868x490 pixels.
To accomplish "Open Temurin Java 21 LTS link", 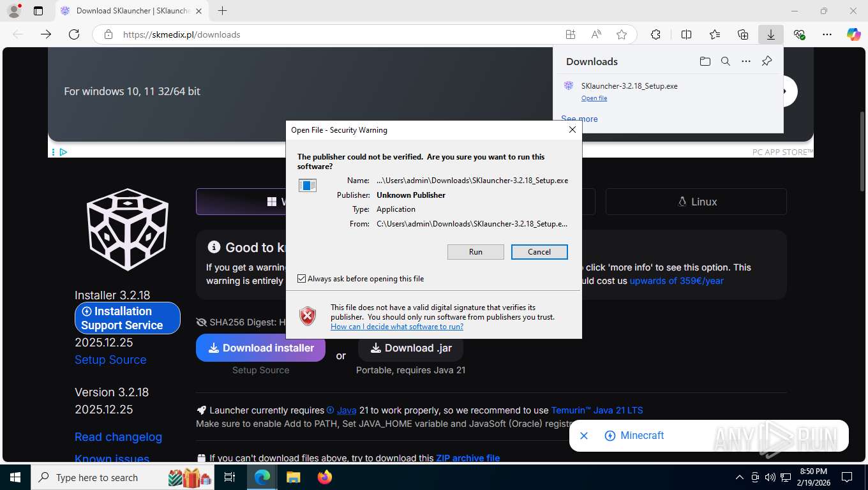I will 597,410.
